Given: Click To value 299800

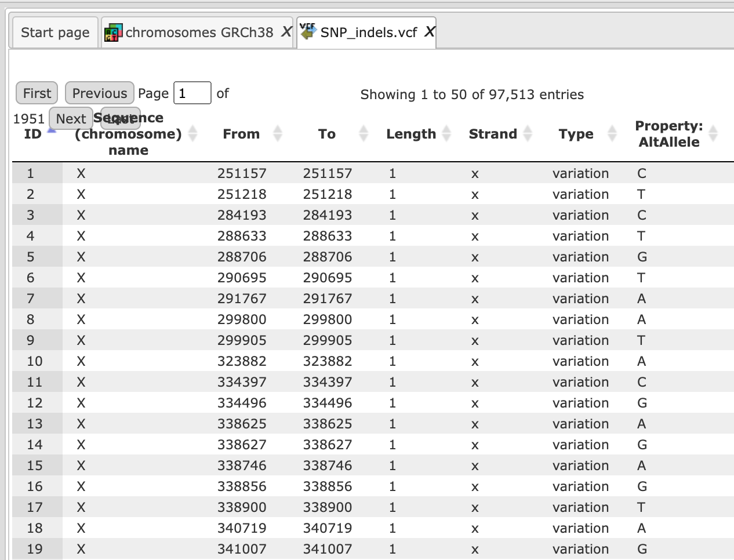Looking at the screenshot, I should pyautogui.click(x=328, y=319).
